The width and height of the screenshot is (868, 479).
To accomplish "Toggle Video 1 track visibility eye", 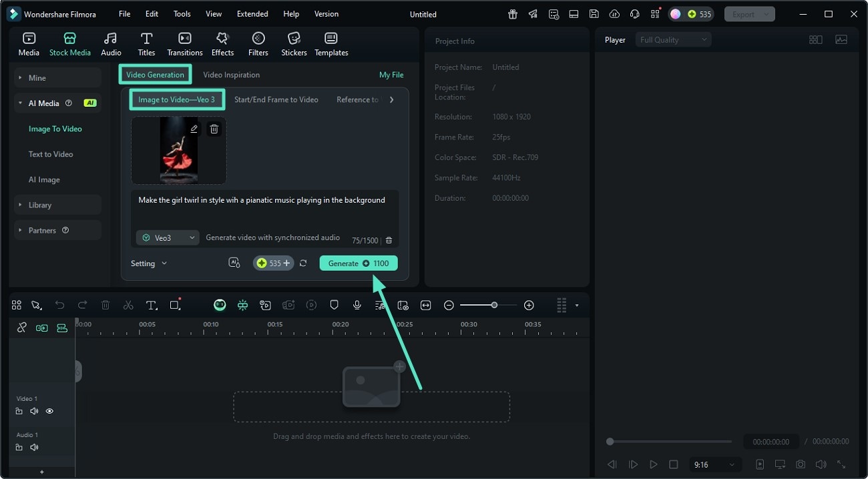I will 49,411.
